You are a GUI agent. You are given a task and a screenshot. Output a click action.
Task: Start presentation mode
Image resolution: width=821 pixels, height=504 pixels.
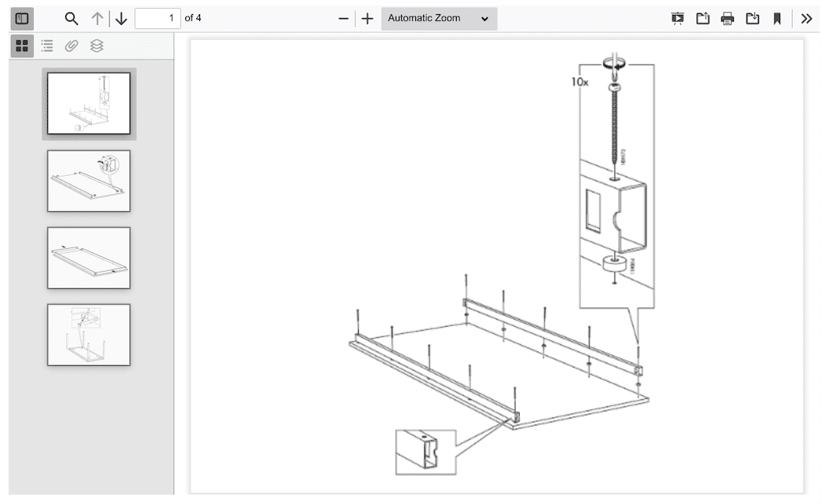click(677, 17)
